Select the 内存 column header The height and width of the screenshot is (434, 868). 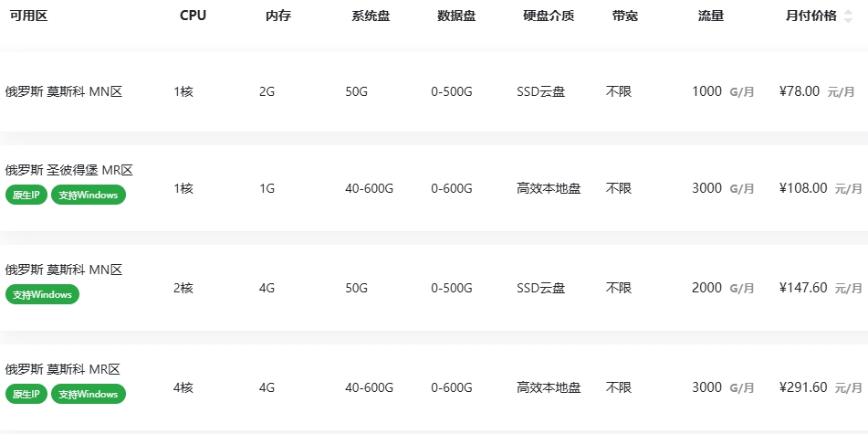point(278,16)
